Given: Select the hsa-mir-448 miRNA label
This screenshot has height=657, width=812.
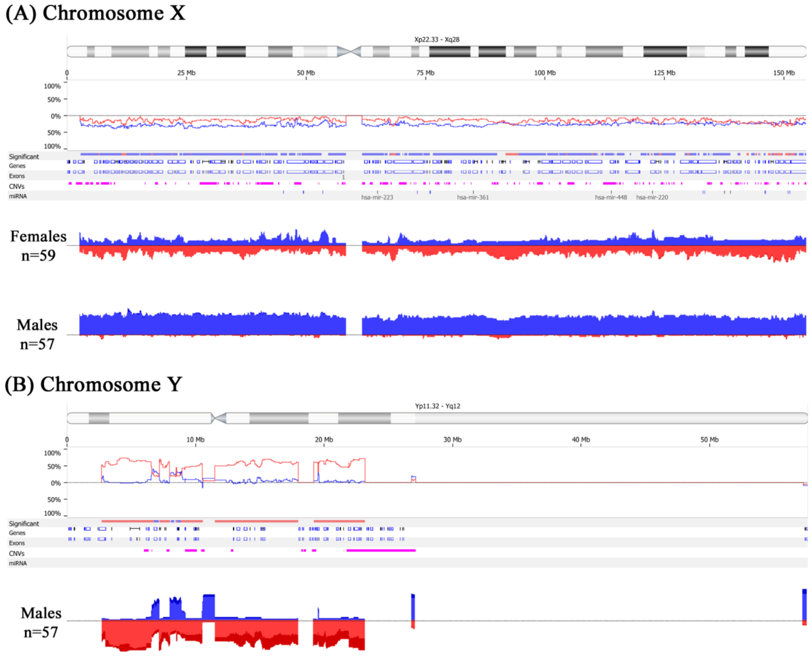Looking at the screenshot, I should pos(610,197).
